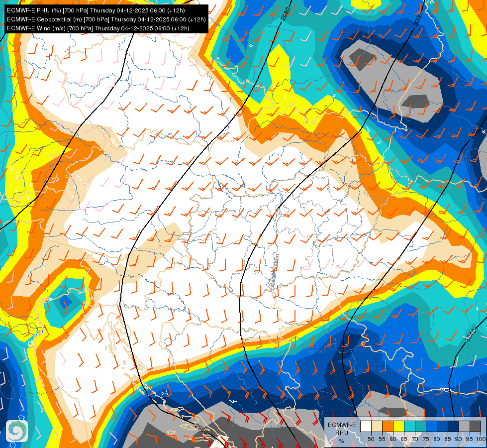Click the '3000' contour label at top
Screen dimensions: 487x448
[x=418, y=20]
